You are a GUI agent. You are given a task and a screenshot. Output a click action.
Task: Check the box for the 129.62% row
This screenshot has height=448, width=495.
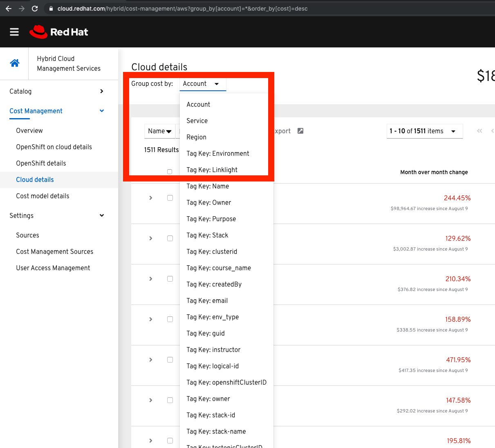click(170, 238)
